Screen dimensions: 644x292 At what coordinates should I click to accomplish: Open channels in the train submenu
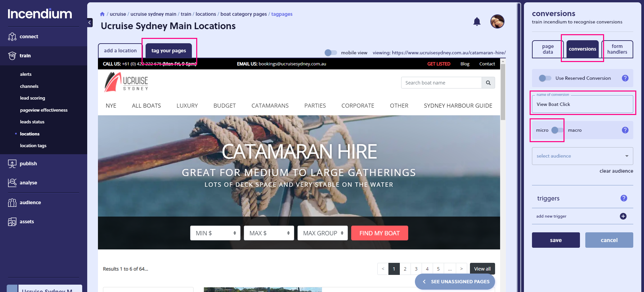[29, 86]
